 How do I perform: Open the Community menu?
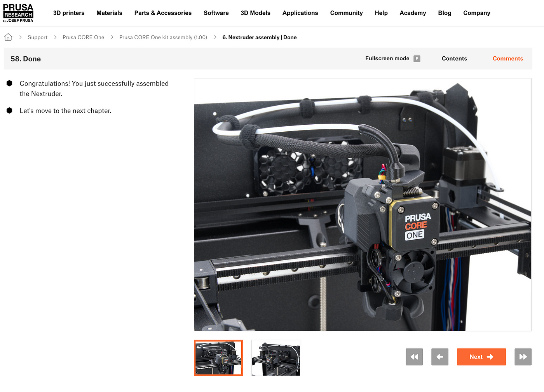(347, 13)
